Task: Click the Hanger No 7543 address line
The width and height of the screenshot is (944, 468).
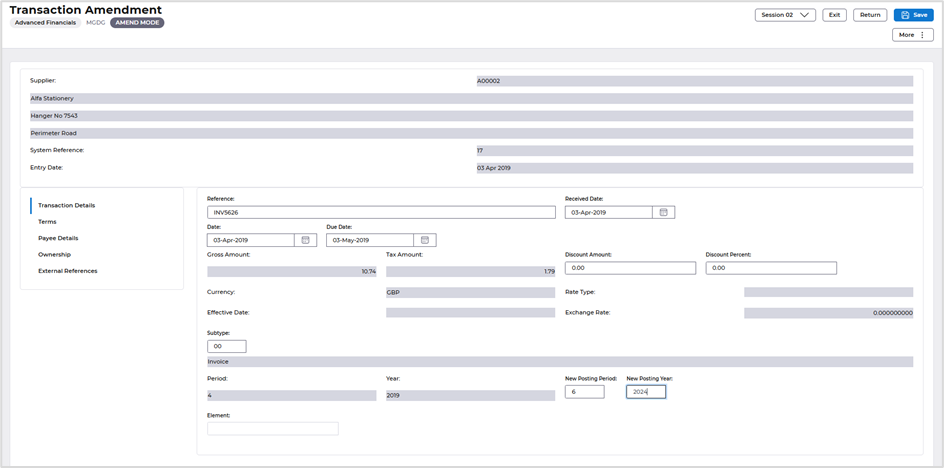Action: (471, 116)
